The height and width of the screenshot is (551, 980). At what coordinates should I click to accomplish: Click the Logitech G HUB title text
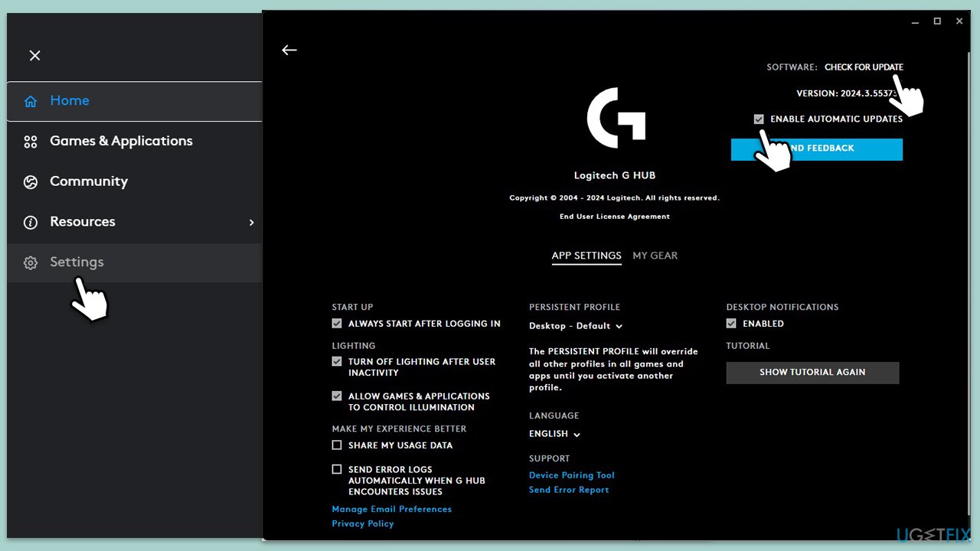pyautogui.click(x=615, y=175)
